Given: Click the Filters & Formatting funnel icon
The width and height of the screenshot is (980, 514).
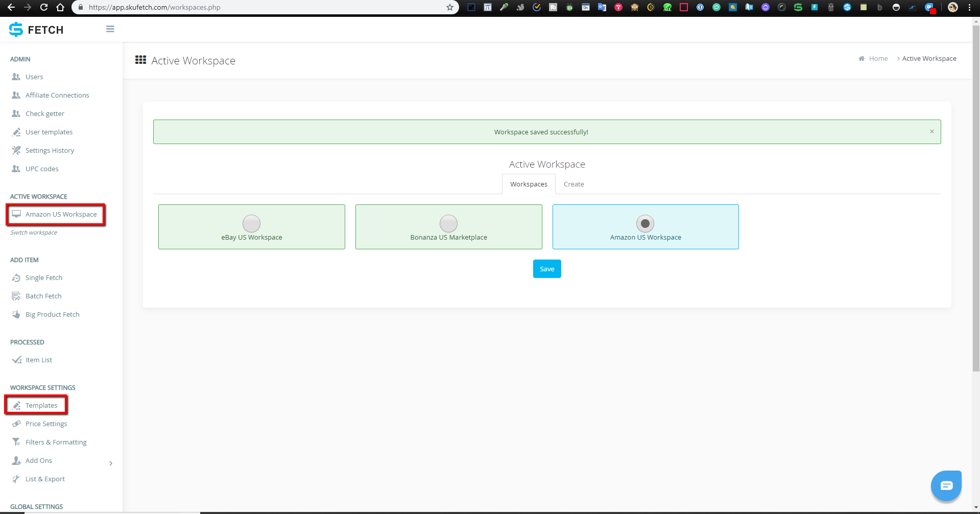Looking at the screenshot, I should pyautogui.click(x=16, y=442).
